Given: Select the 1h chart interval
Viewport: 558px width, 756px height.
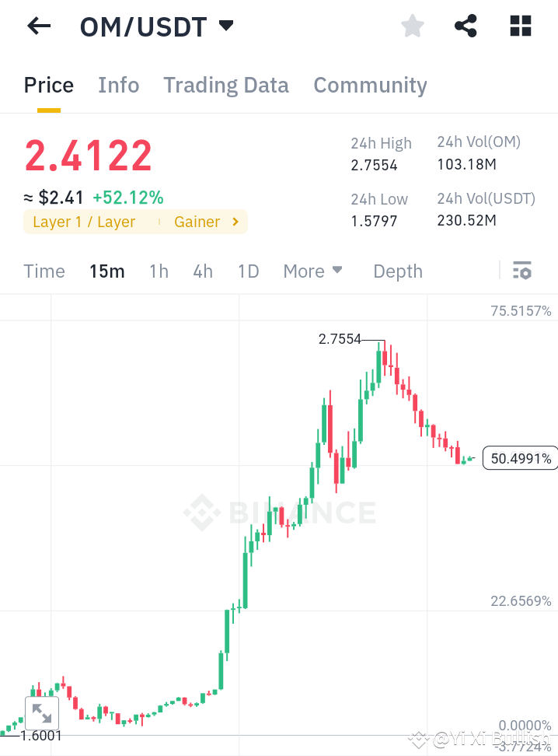Looking at the screenshot, I should click(x=159, y=271).
